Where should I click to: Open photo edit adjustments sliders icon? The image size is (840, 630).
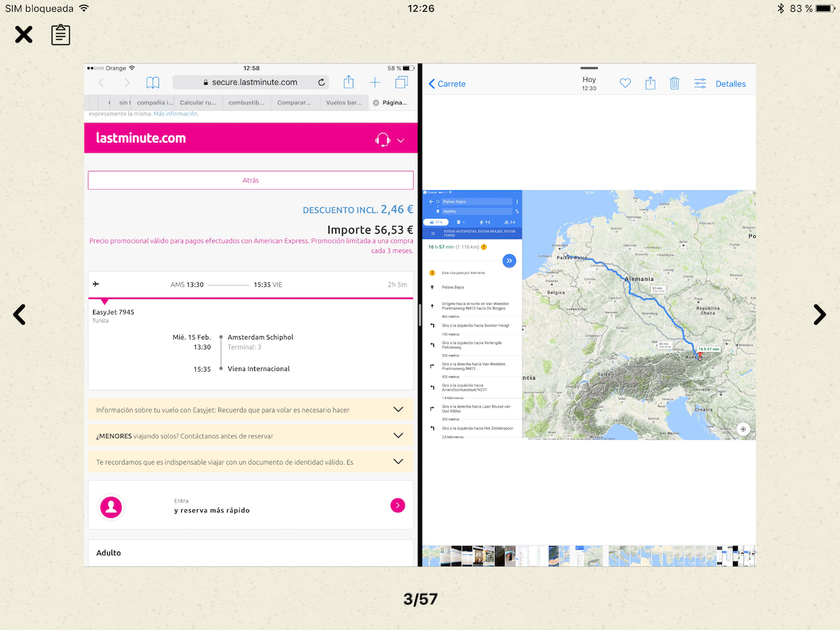pos(700,83)
